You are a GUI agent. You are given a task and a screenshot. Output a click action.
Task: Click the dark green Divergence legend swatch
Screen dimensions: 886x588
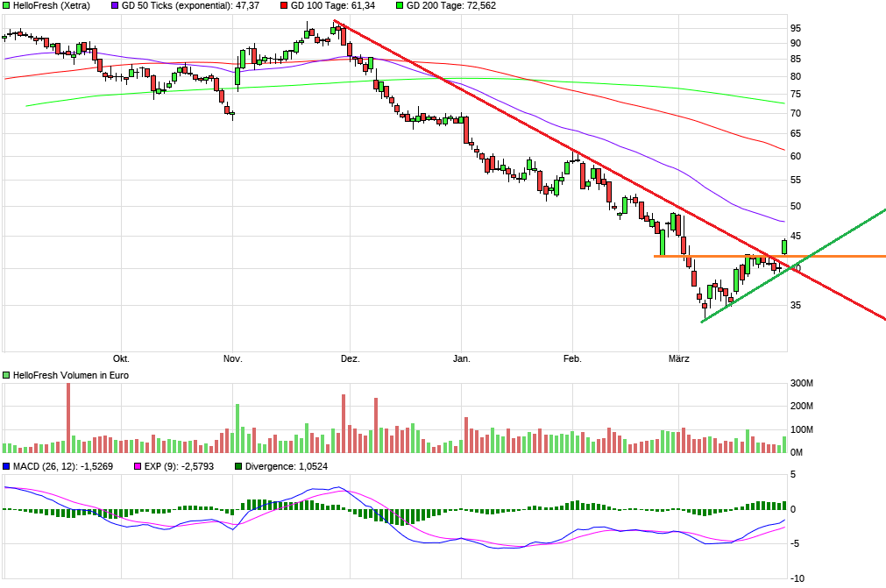pyautogui.click(x=237, y=466)
